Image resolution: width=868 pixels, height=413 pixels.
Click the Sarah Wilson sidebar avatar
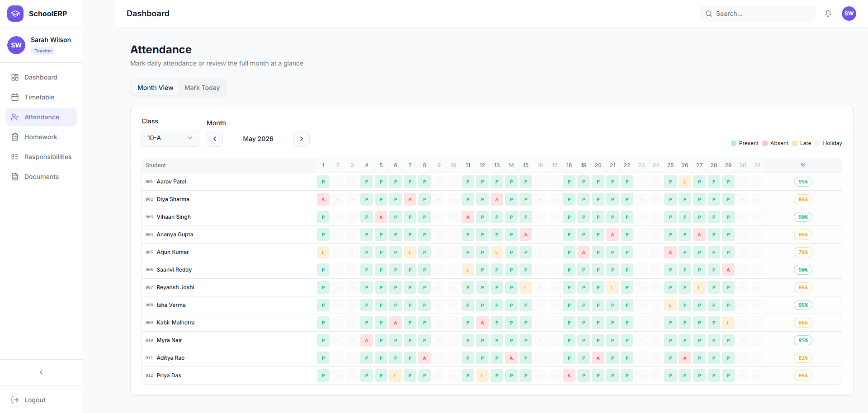(x=16, y=45)
